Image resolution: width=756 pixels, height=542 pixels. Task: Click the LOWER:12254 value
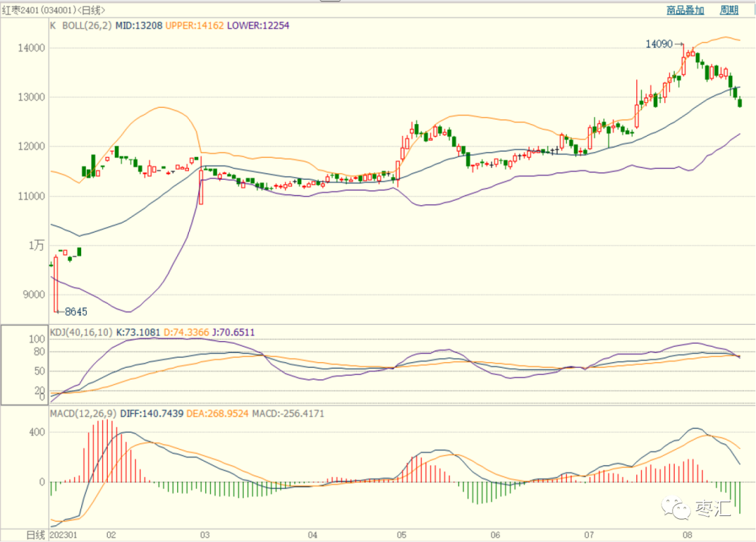(258, 25)
